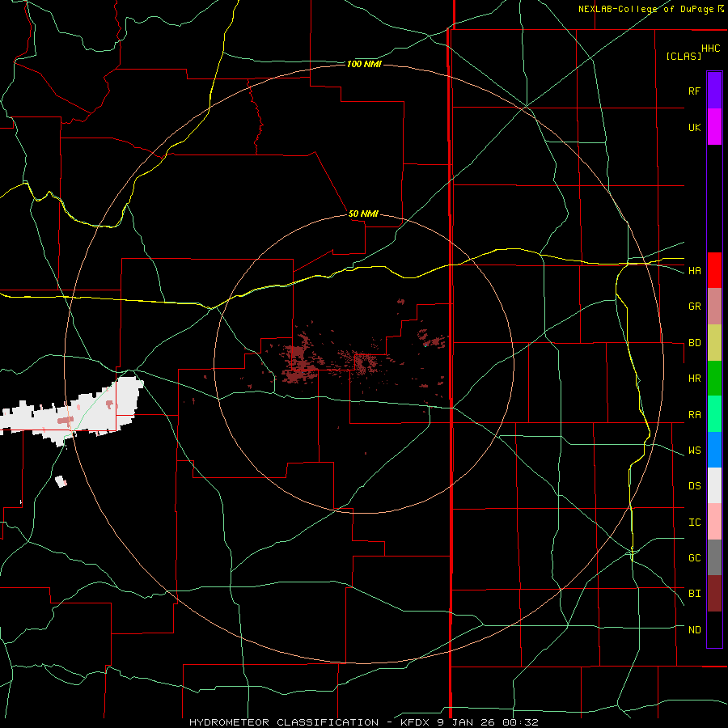This screenshot has height=728, width=728.
Task: Click the IC legend label
Action: point(694,522)
